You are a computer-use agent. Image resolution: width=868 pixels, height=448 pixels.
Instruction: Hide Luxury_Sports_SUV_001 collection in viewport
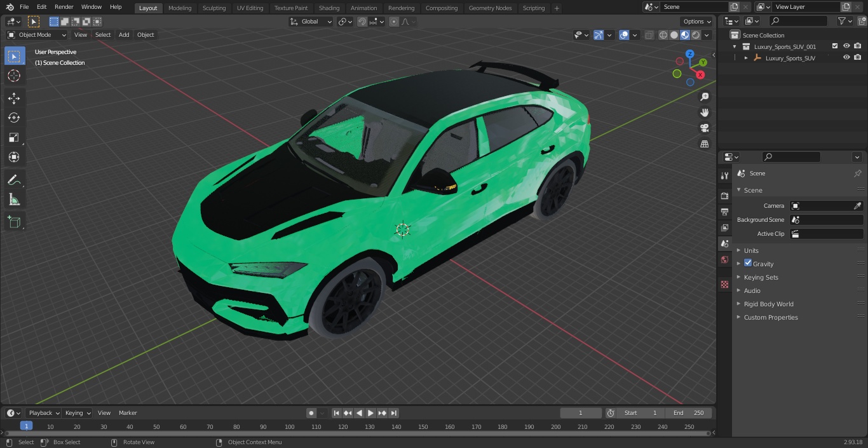coord(846,46)
